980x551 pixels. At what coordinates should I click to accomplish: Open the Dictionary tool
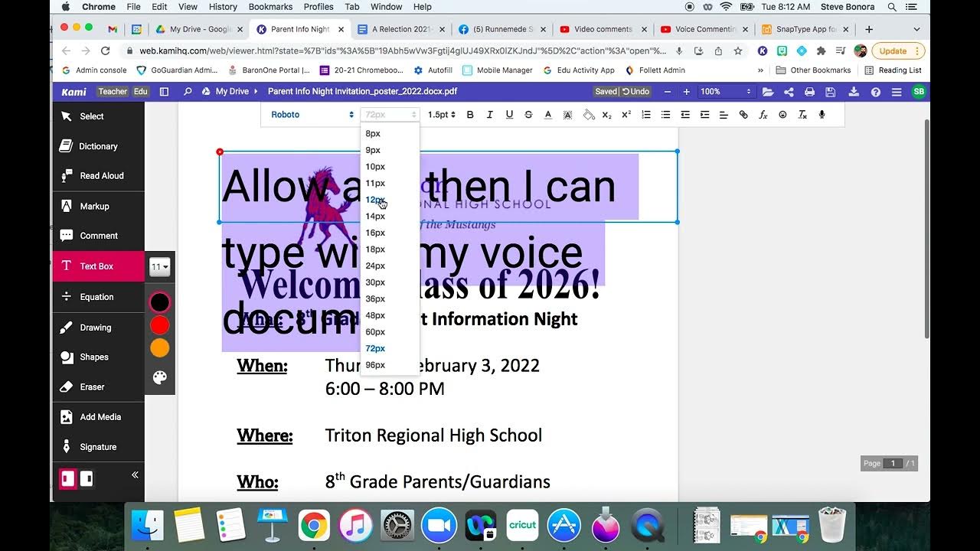(98, 146)
